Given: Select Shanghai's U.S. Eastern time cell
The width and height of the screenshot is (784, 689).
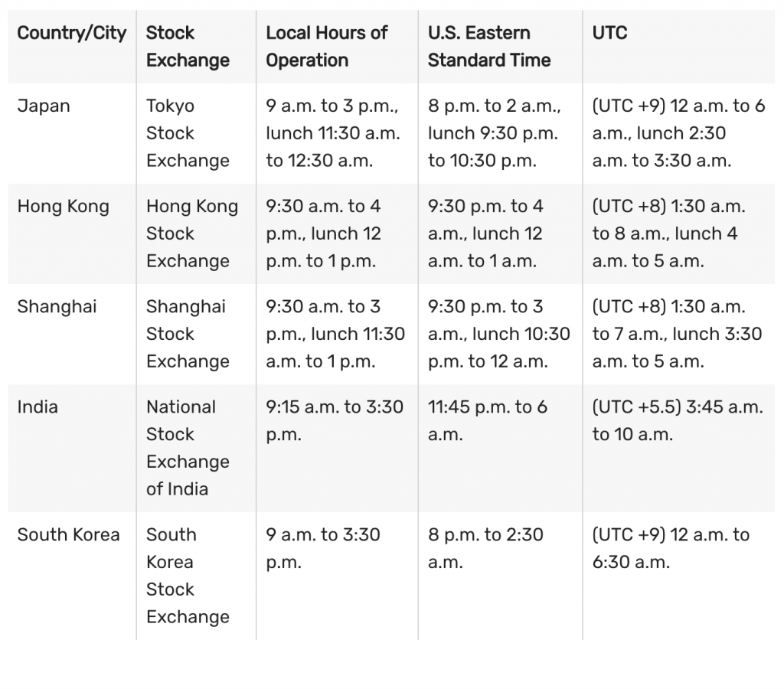Looking at the screenshot, I should 498,334.
